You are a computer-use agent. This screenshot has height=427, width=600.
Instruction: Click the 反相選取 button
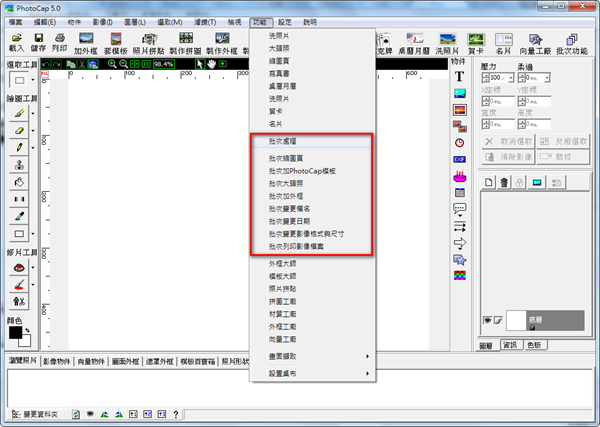click(563, 142)
